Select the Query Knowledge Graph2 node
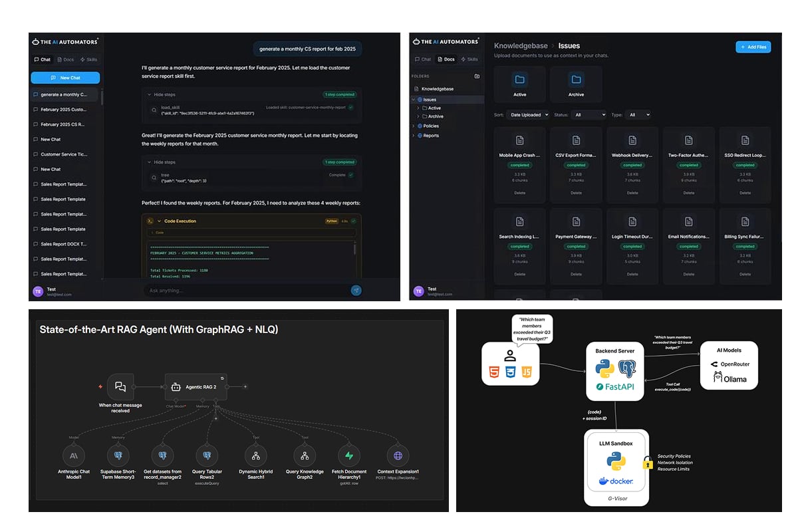 pos(304,456)
